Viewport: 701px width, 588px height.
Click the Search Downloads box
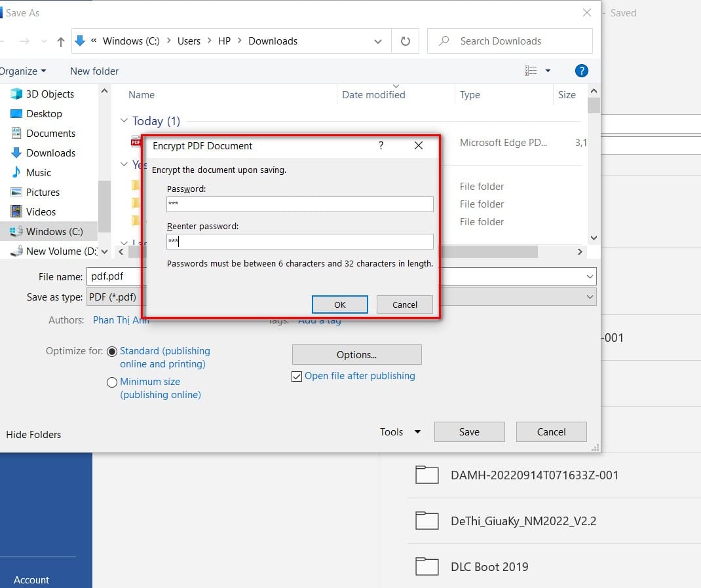click(510, 41)
